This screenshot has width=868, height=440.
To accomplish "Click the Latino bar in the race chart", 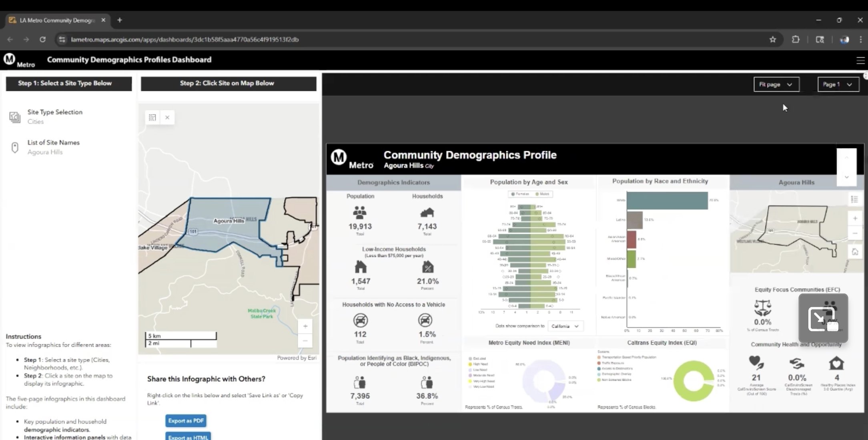I will 635,220.
